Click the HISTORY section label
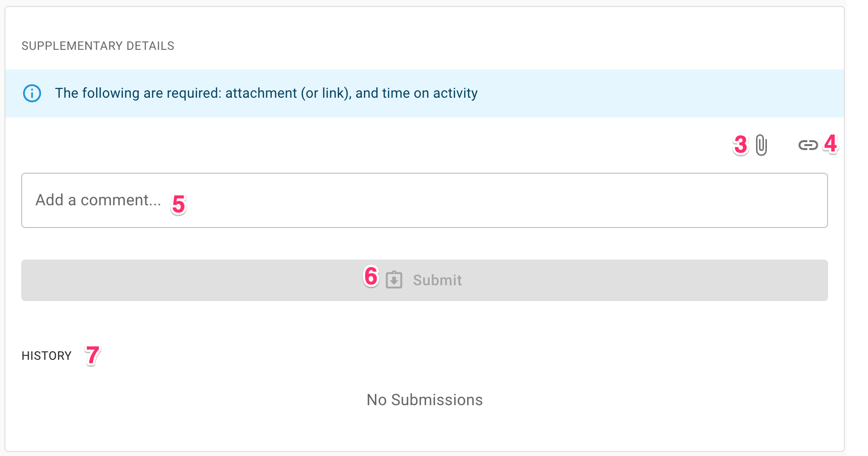Viewport: 868px width, 456px height. pos(46,355)
